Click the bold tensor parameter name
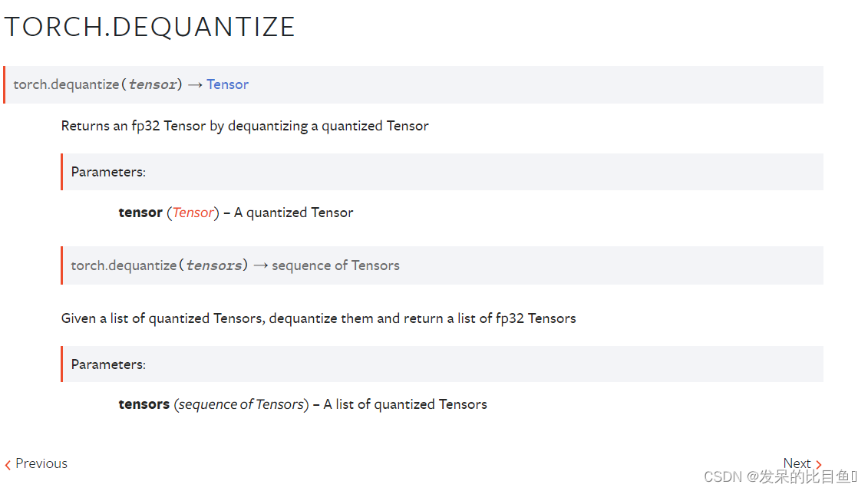Image resolution: width=868 pixels, height=491 pixels. [140, 213]
